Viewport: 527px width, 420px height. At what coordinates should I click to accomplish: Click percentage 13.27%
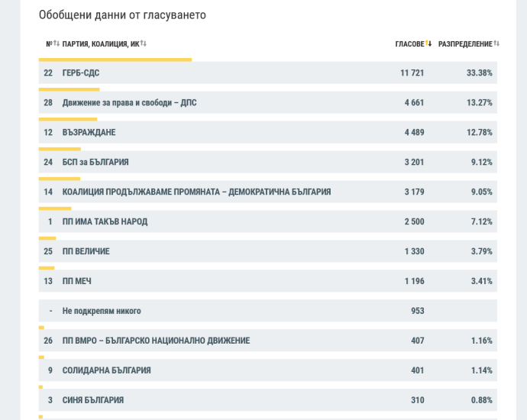click(480, 102)
